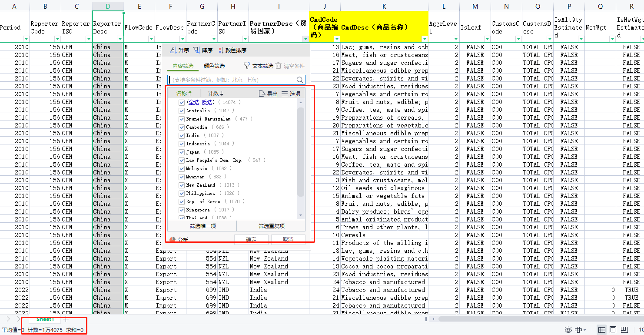Screen dimensions: 644x335
Task: Uncheck the Japan checkbox
Action: click(182, 152)
